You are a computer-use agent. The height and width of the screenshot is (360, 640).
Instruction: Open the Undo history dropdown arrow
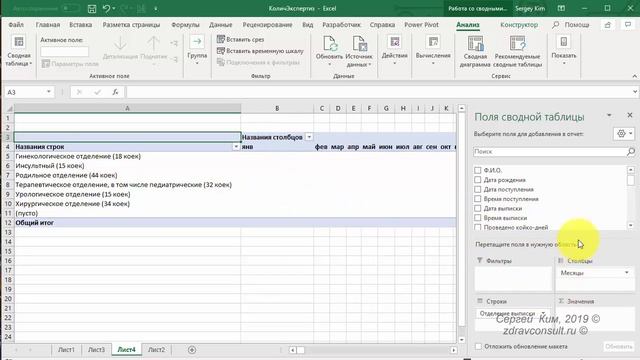pos(113,9)
